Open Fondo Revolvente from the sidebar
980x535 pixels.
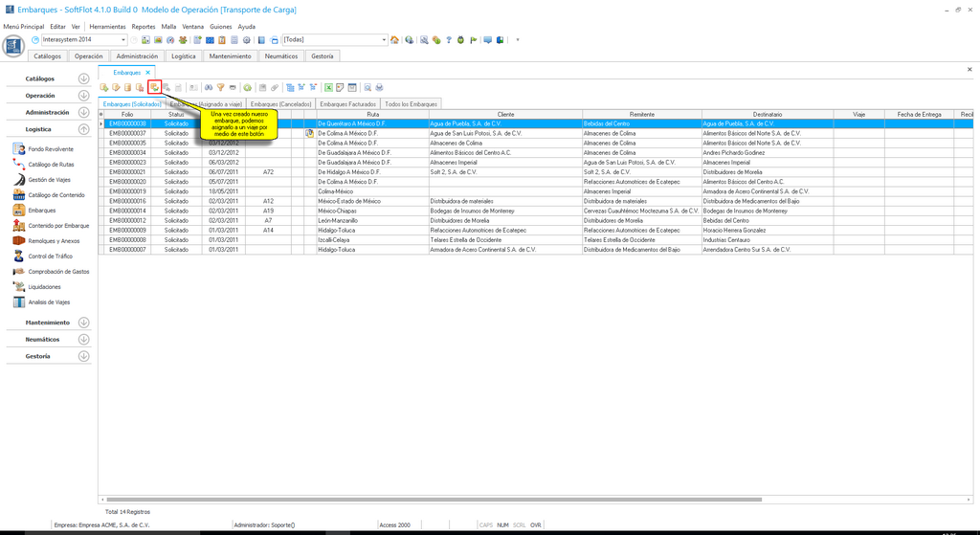(x=50, y=149)
